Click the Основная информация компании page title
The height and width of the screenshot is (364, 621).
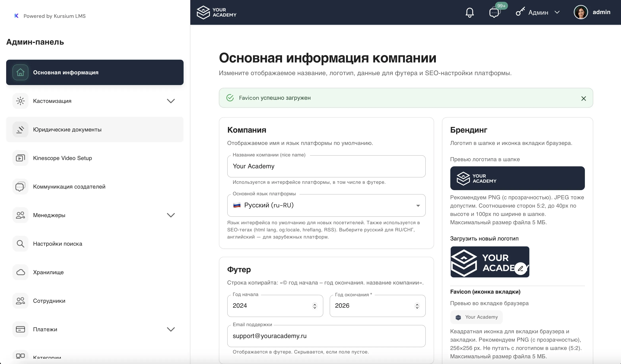(x=327, y=58)
